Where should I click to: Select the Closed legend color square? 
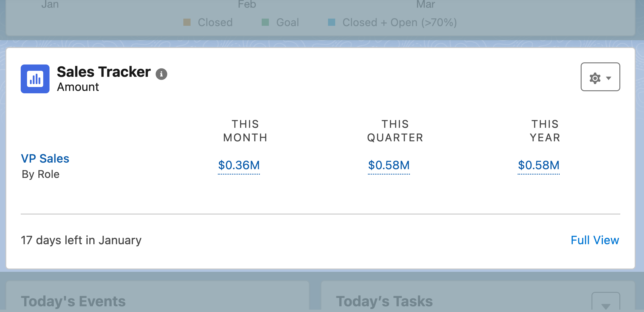pos(187,22)
